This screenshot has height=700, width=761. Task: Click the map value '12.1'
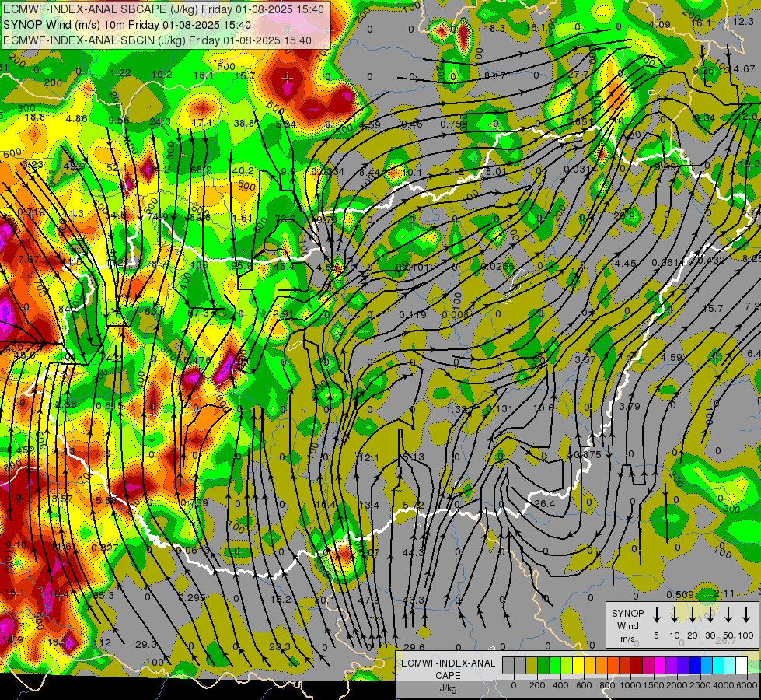368,457
